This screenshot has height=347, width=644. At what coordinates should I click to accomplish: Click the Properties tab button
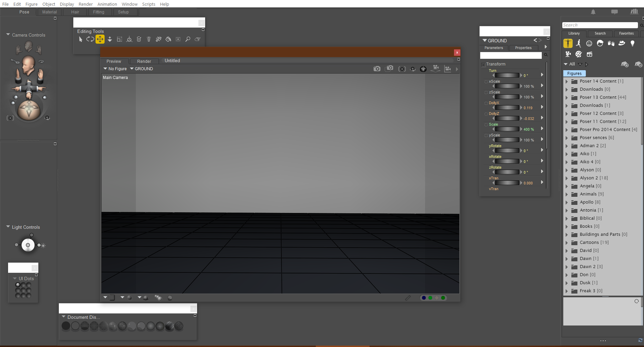point(523,48)
